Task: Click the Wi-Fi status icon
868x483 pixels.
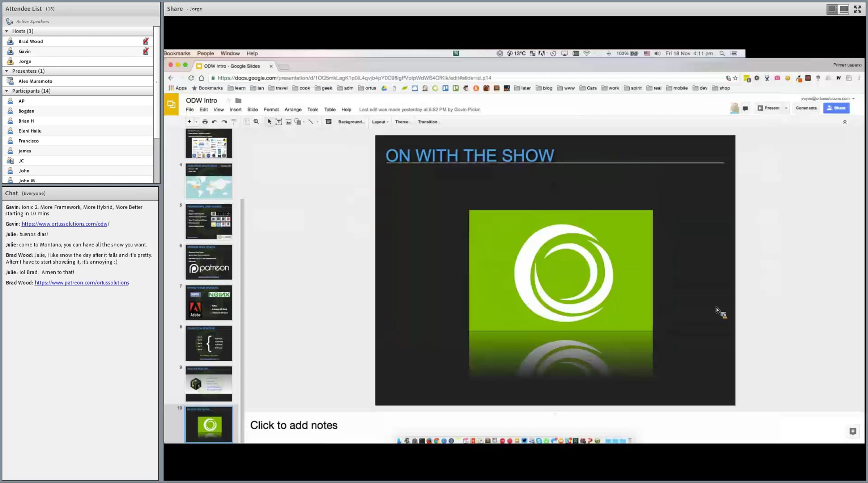Action: pos(587,53)
